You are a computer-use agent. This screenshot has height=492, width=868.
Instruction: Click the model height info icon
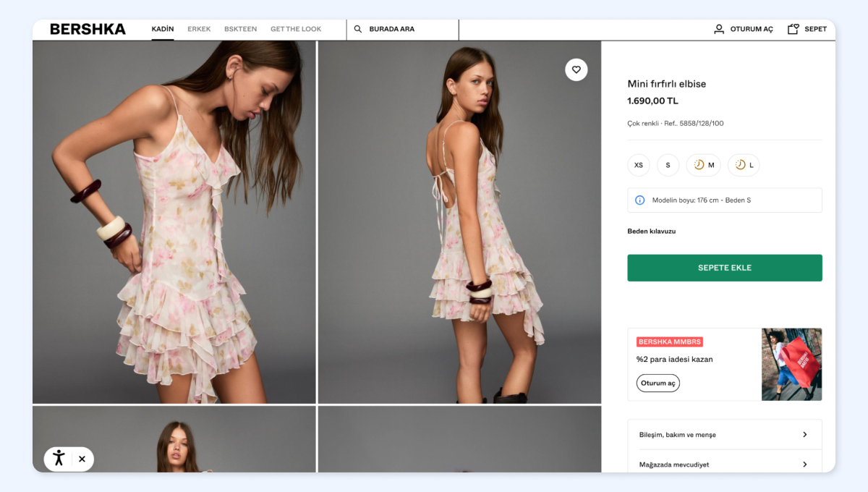tap(639, 200)
